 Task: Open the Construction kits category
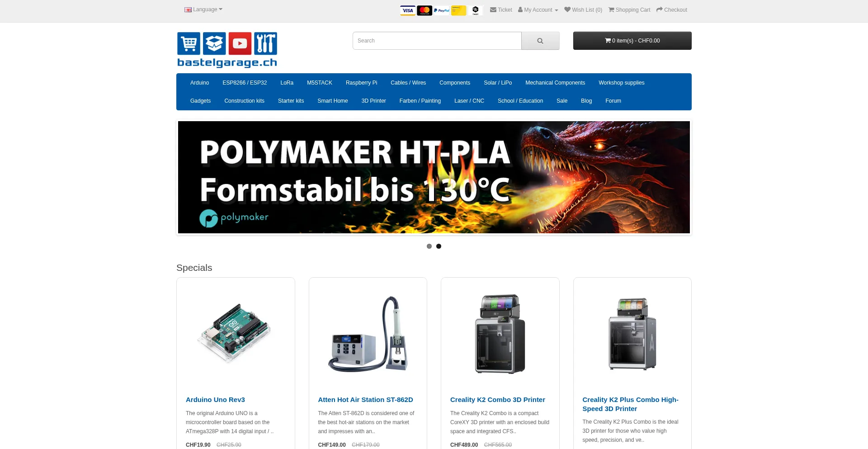[x=244, y=101]
